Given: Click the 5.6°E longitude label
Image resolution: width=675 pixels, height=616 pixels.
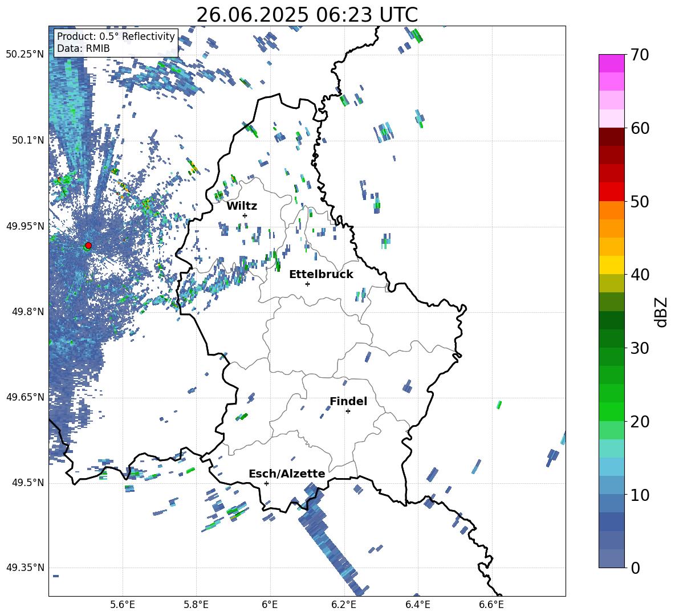Looking at the screenshot, I should click(x=123, y=605).
